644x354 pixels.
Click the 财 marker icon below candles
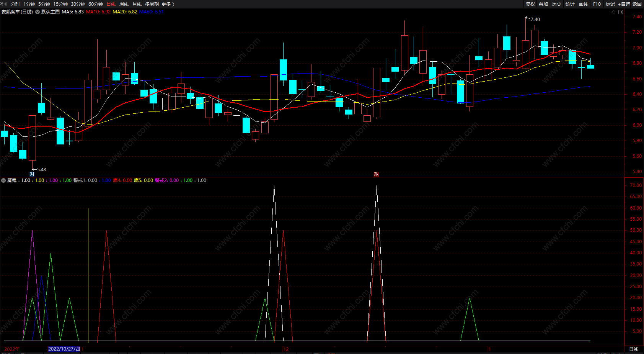click(32, 174)
